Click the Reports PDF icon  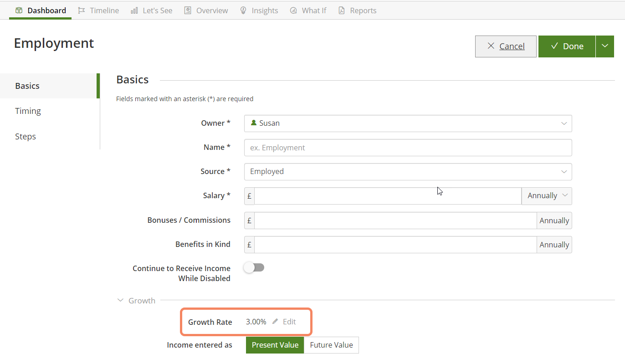342,10
